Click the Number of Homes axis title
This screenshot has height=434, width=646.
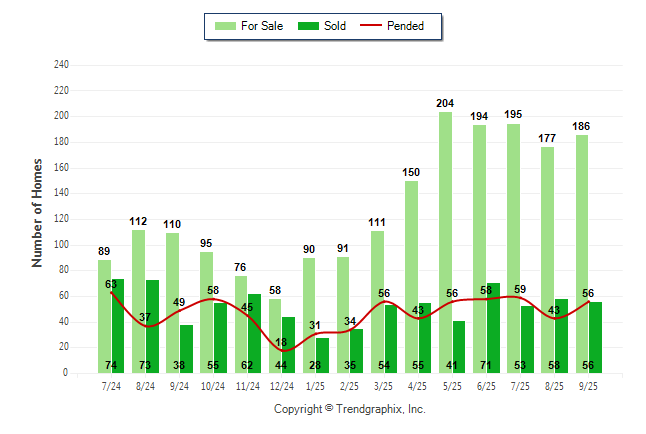tap(37, 212)
